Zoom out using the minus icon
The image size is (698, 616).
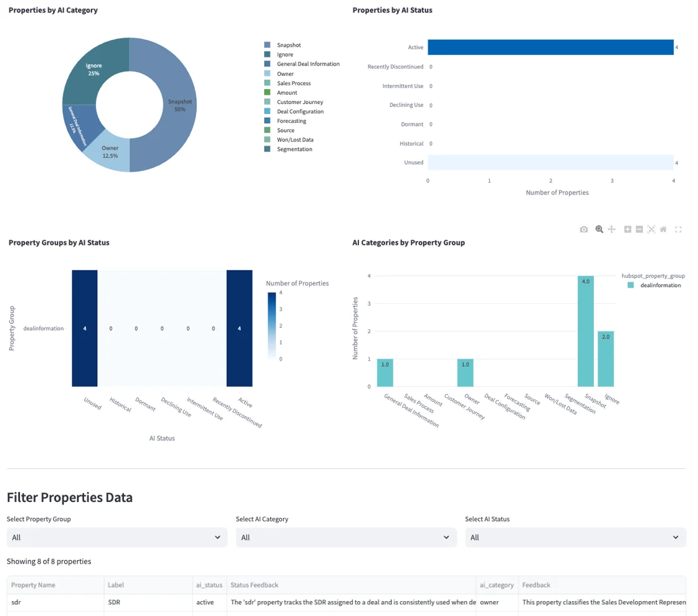pyautogui.click(x=639, y=229)
